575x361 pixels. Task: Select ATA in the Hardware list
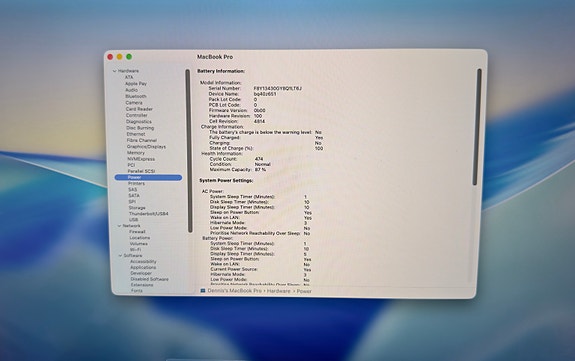pyautogui.click(x=129, y=77)
